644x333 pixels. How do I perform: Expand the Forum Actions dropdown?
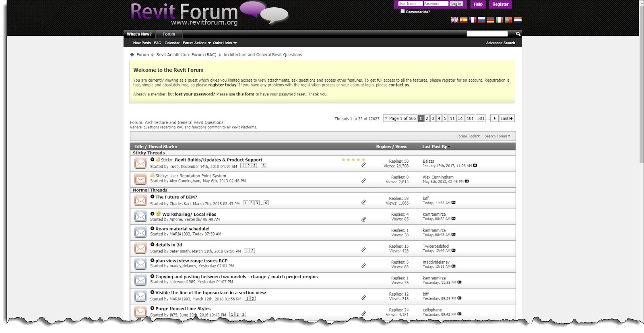coord(197,43)
